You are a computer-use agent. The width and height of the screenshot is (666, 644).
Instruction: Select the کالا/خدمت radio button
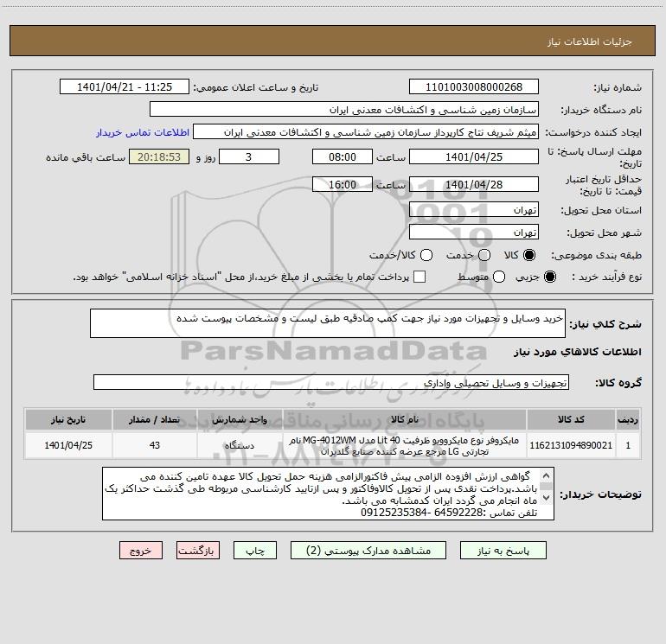click(426, 255)
